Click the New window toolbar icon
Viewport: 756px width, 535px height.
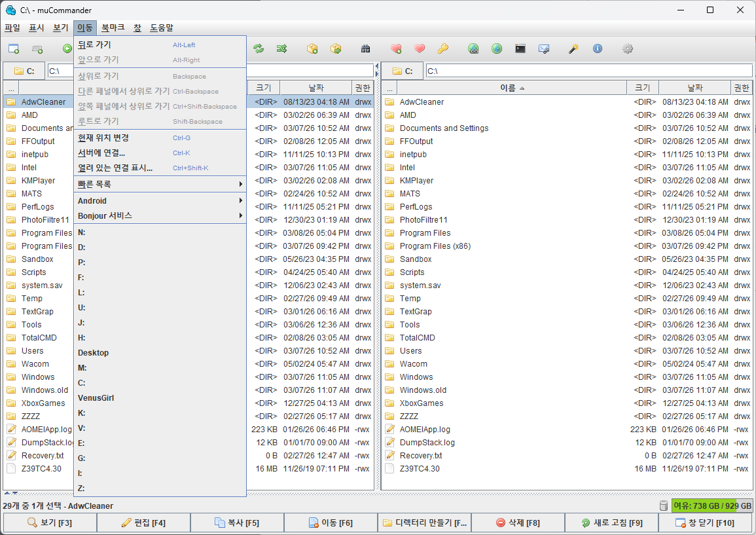(x=14, y=48)
